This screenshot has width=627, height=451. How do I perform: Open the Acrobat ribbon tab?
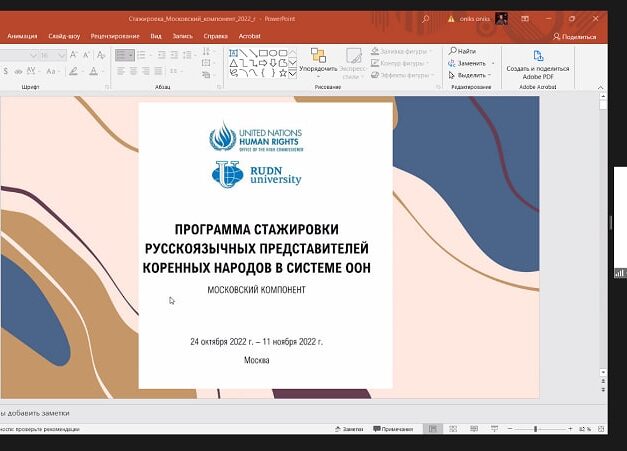[x=249, y=36]
